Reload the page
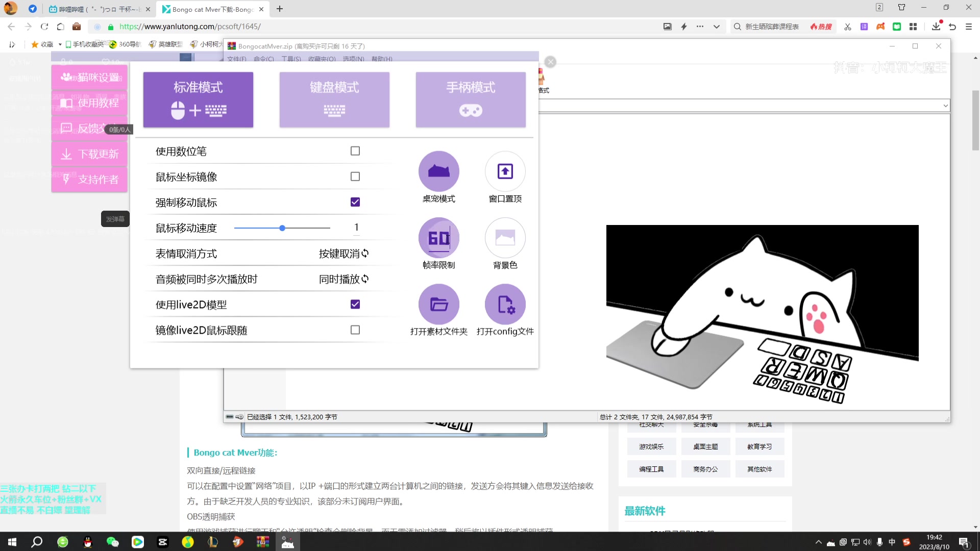 (x=44, y=27)
